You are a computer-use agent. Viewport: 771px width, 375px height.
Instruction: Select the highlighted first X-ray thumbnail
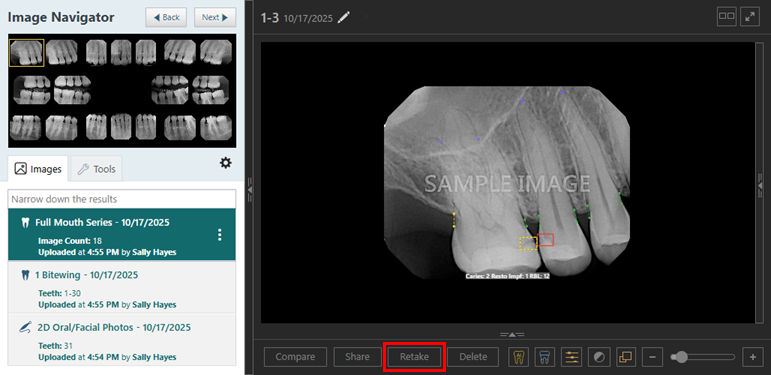coord(27,53)
